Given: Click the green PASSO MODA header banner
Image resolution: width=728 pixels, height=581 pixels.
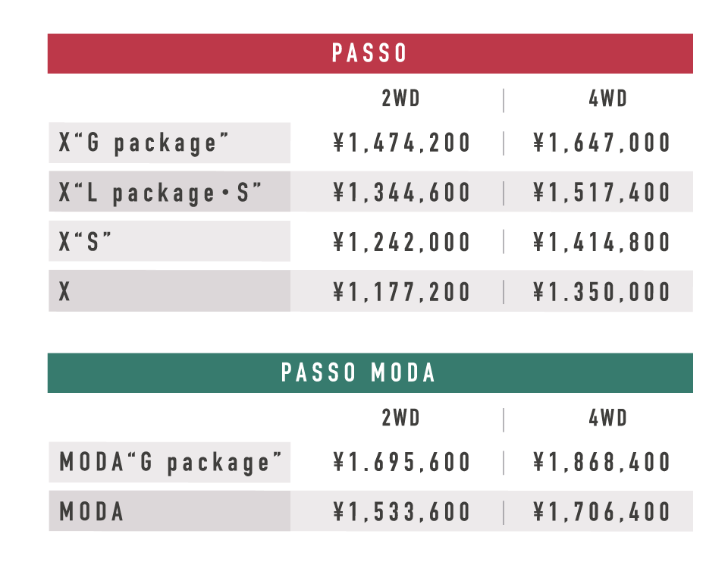Looking at the screenshot, I should tap(370, 373).
